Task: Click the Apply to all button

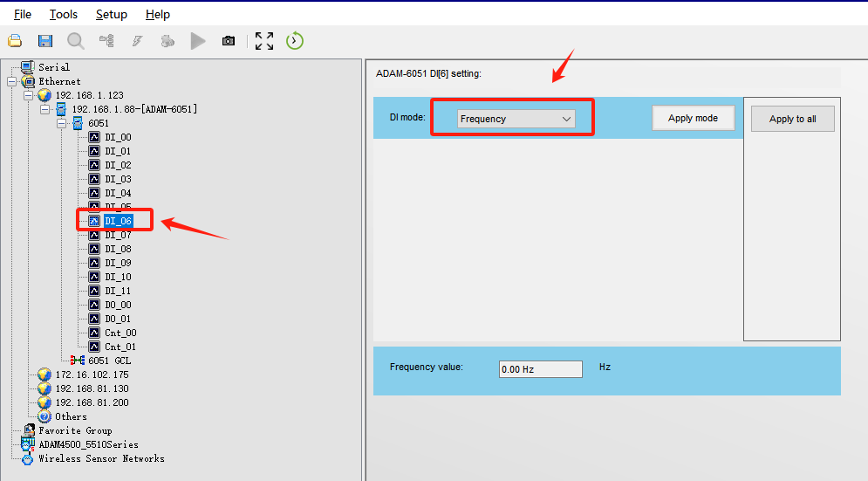Action: click(792, 119)
